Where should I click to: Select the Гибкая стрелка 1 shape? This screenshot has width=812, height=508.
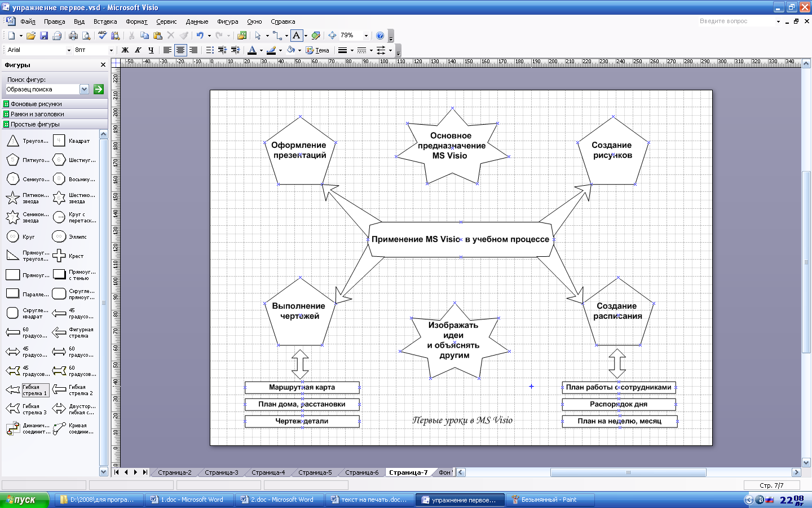point(28,390)
